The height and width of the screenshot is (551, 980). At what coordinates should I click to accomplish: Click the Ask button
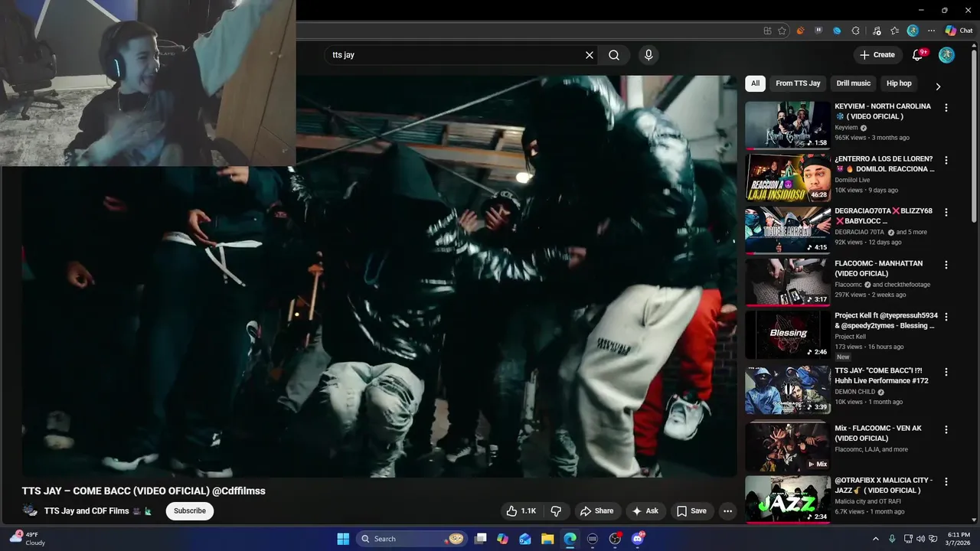[645, 511]
